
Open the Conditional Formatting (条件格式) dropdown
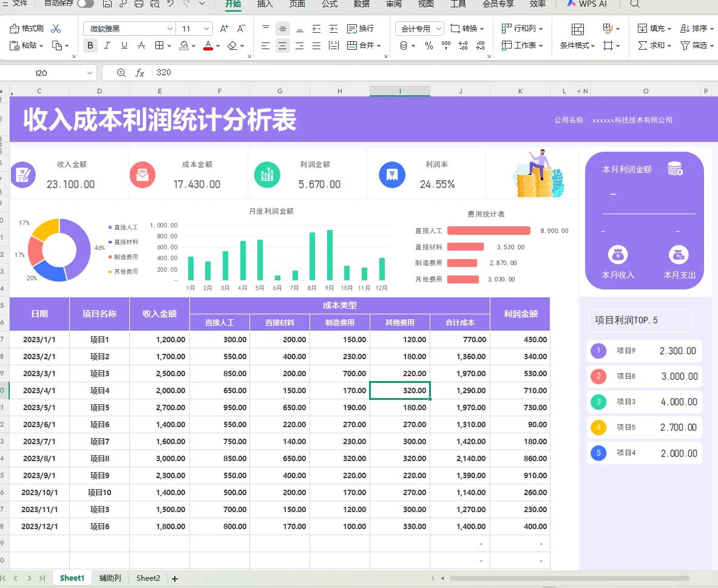(577, 46)
